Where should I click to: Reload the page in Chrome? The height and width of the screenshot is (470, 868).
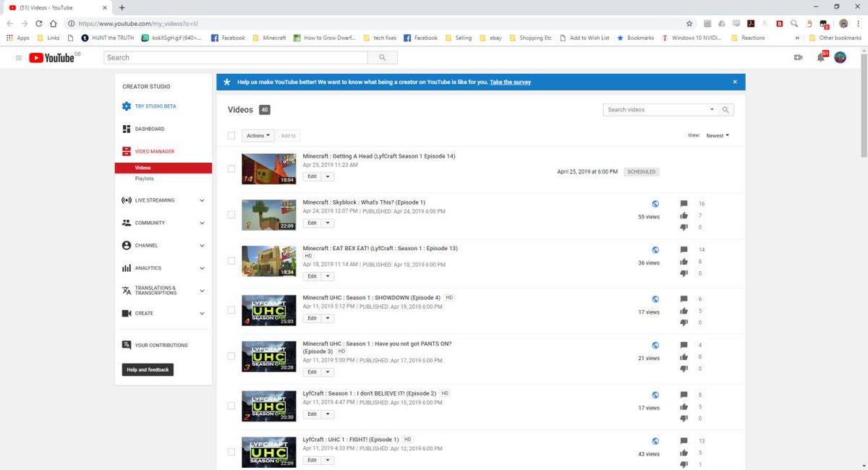(x=41, y=23)
